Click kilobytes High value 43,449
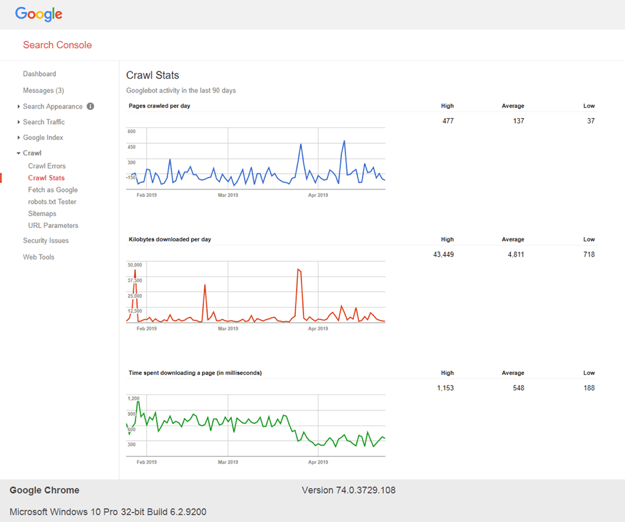 point(443,254)
